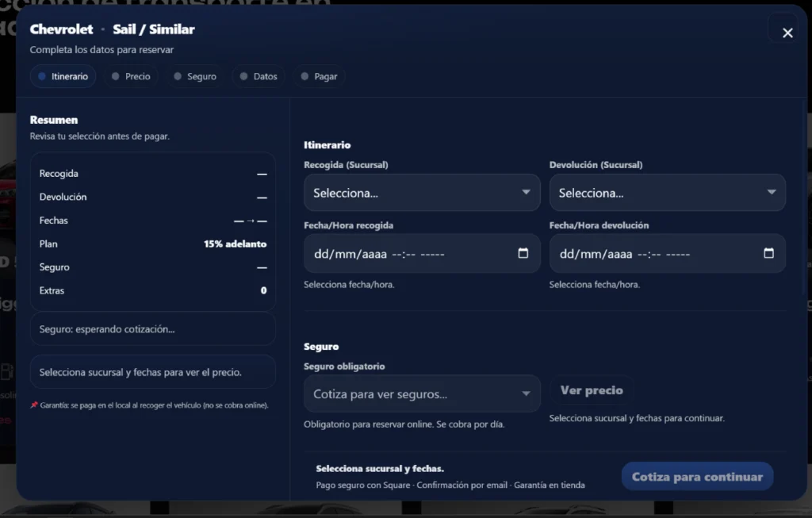Select the Seguro step indicator dot

coord(178,77)
